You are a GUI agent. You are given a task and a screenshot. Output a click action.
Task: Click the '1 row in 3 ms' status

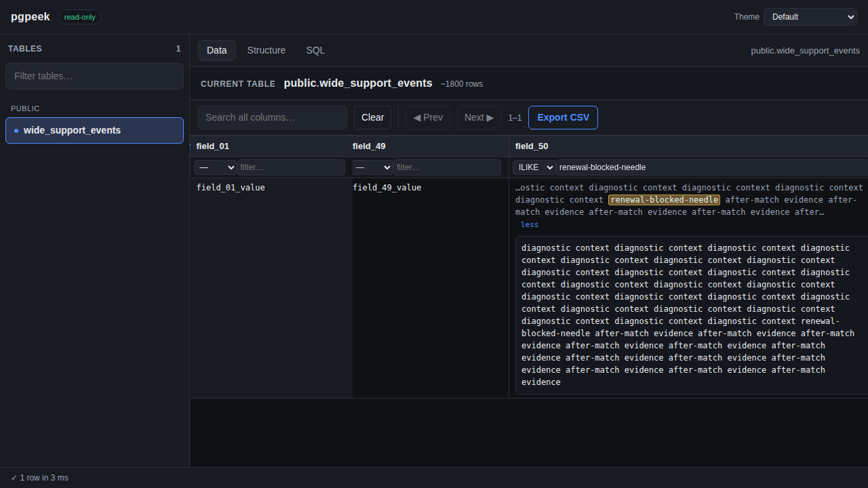(39, 478)
